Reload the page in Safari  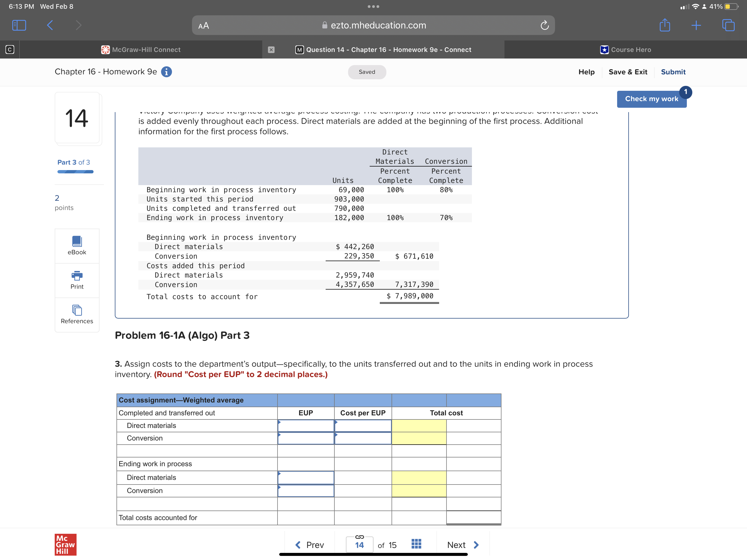tap(544, 25)
